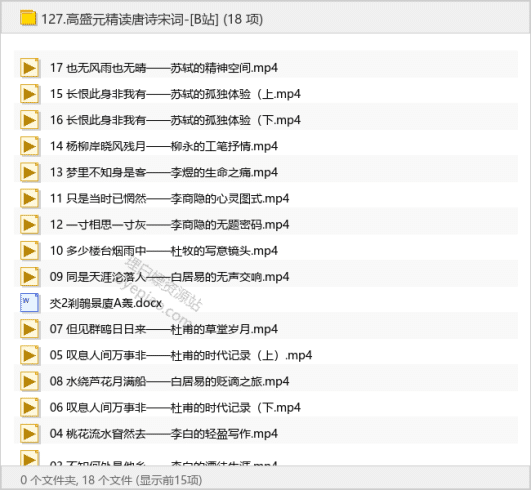The height and width of the screenshot is (490, 531).
Task: Click video icon for 15 长恨此身非我有
Action: tap(29, 94)
